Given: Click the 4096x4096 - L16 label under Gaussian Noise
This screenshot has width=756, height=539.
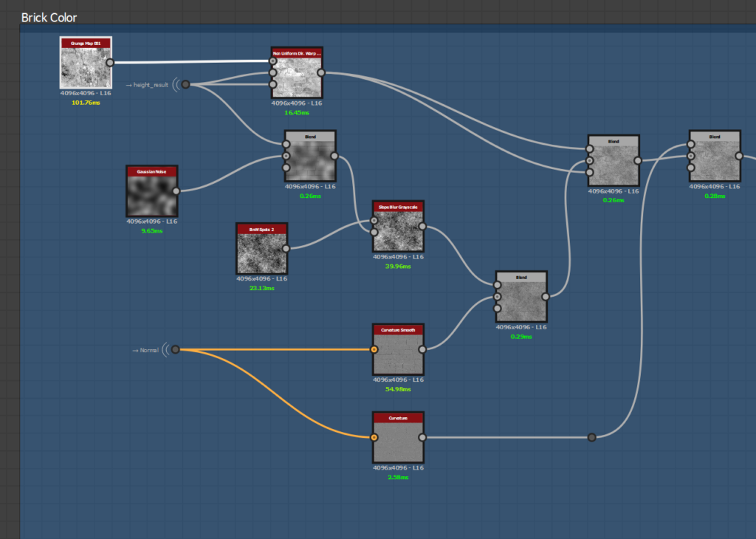Looking at the screenshot, I should [152, 222].
